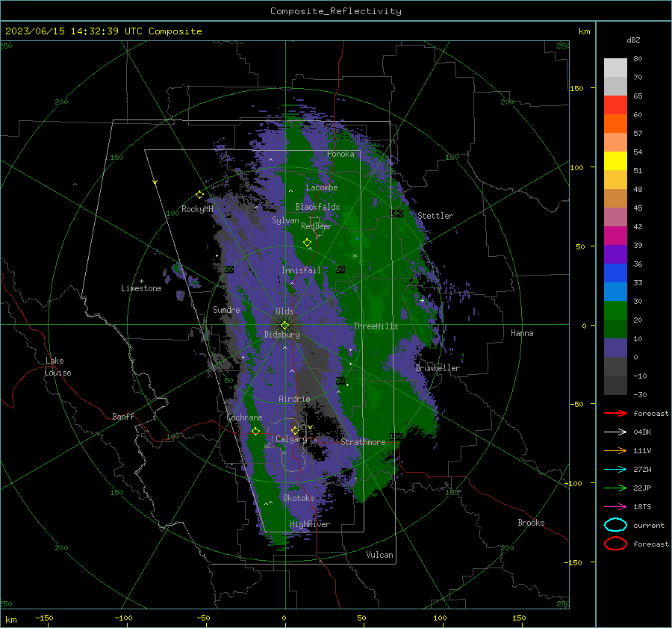
Task: Click yellow diamond marker below Cochrane label
Action: (x=255, y=431)
